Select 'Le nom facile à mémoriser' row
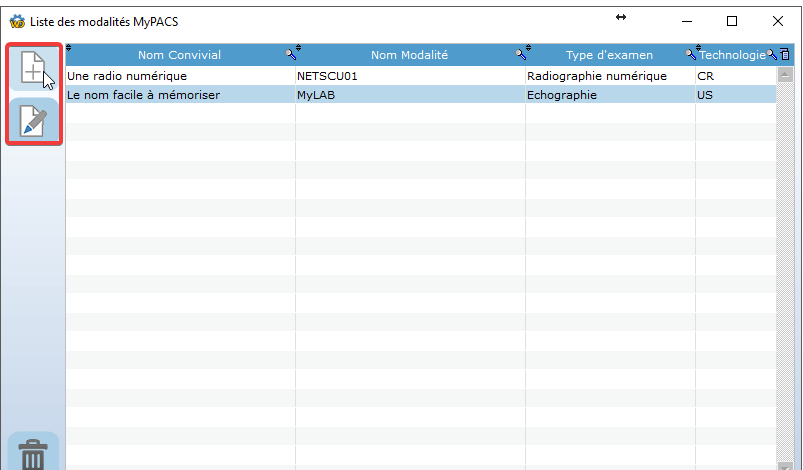 [421, 95]
